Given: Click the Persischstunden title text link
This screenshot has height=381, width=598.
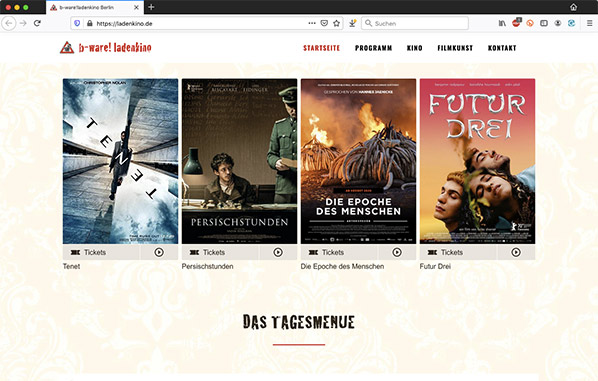Looking at the screenshot, I should (x=207, y=266).
